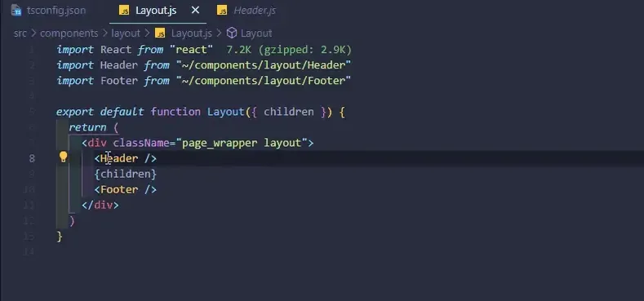Click the closing </div> tag
The width and height of the screenshot is (644, 301).
point(100,206)
